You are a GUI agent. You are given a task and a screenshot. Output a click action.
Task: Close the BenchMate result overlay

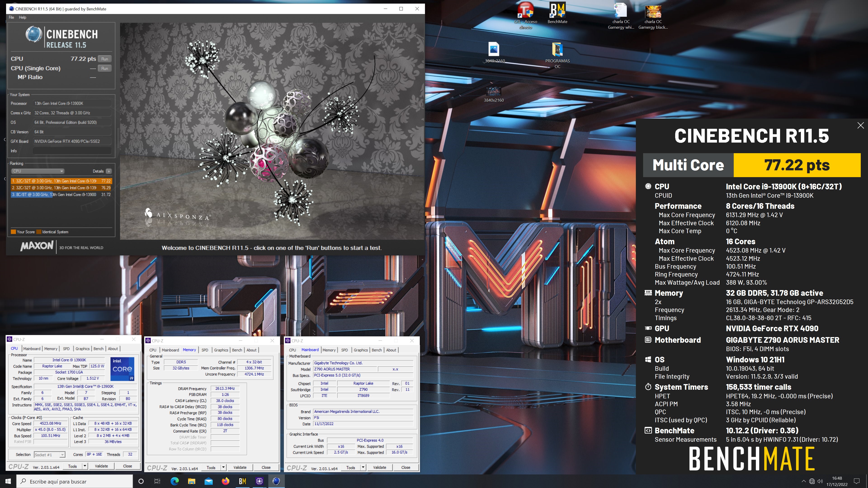point(860,125)
